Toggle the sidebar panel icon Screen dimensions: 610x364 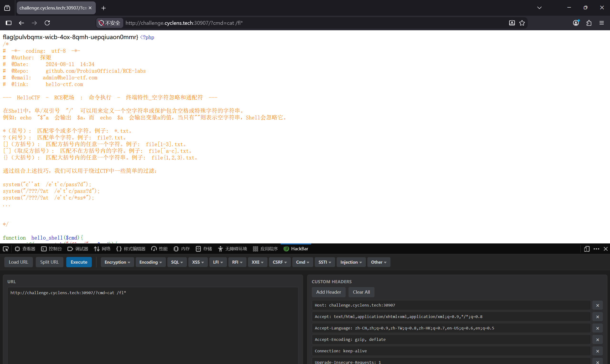9,23
